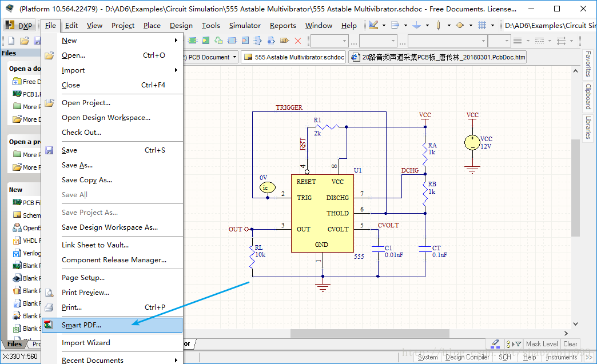Expand the New submenu arrow
597x364 pixels.
(x=176, y=41)
